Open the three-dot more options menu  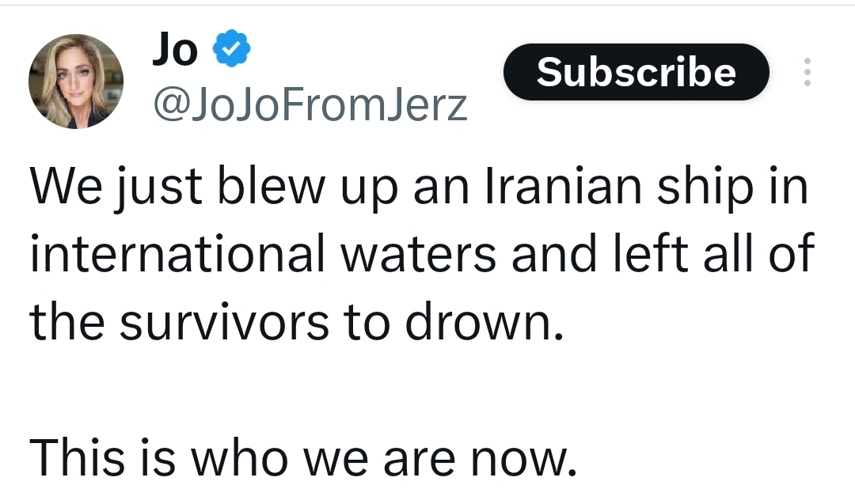click(x=807, y=72)
